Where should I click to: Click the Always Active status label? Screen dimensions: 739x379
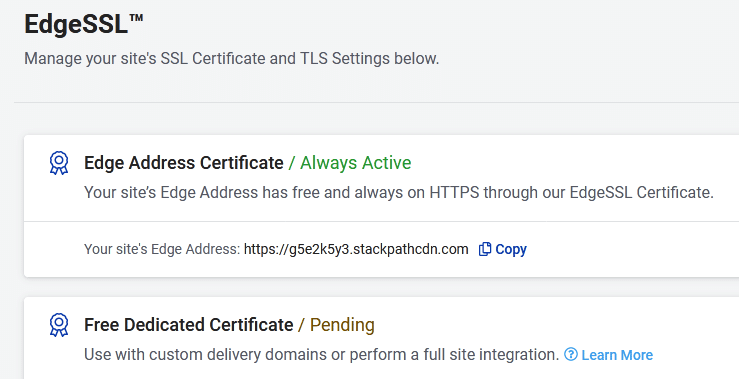click(x=356, y=163)
